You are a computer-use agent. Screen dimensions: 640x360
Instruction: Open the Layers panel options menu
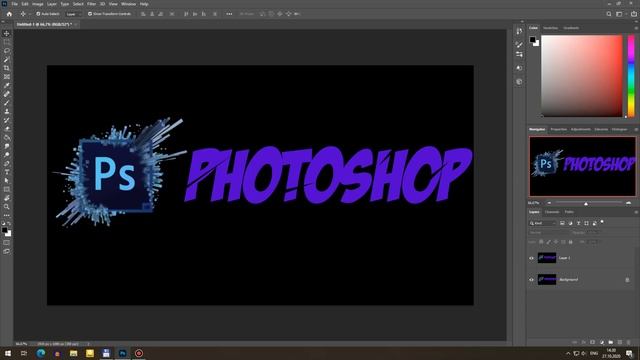coord(636,212)
